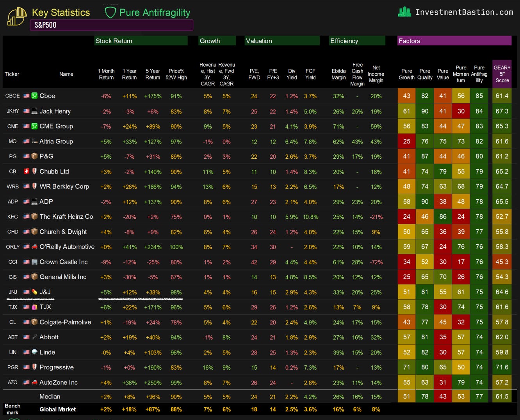Click the Pure Antifragility title text

[x=155, y=13]
